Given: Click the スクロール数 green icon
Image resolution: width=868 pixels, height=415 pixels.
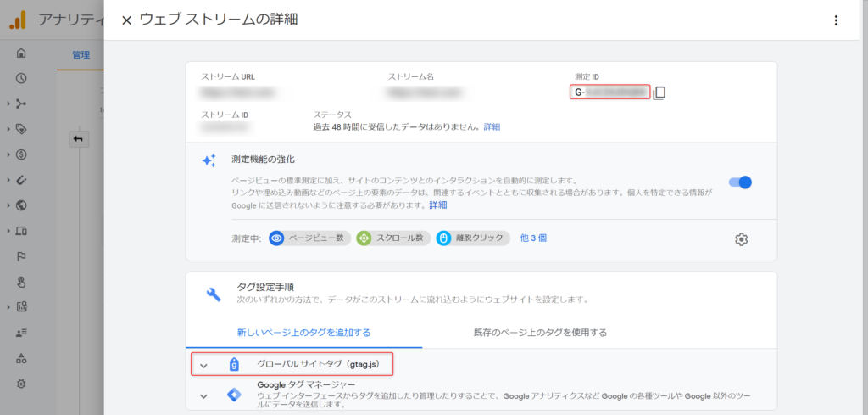Looking at the screenshot, I should coord(364,238).
